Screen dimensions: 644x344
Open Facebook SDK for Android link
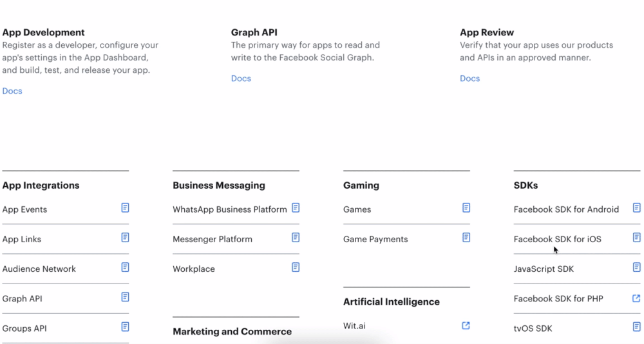point(566,209)
